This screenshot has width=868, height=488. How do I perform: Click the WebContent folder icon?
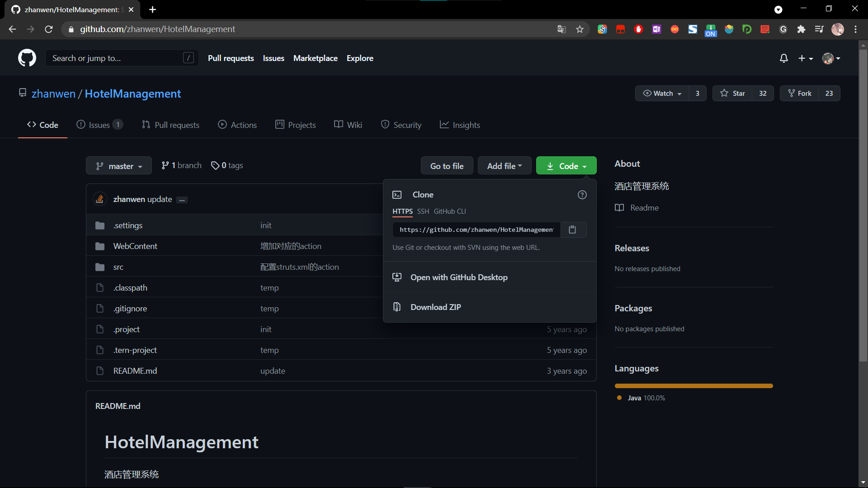click(100, 246)
